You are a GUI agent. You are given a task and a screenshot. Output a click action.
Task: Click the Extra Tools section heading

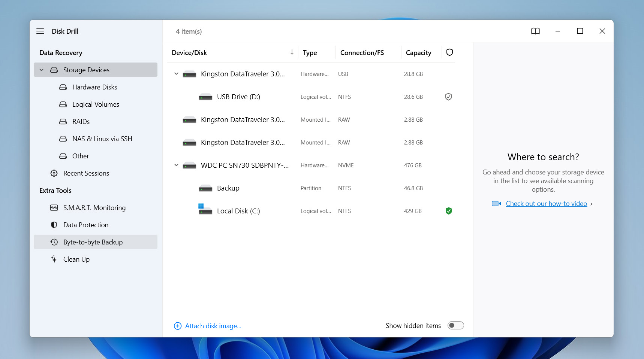click(55, 191)
